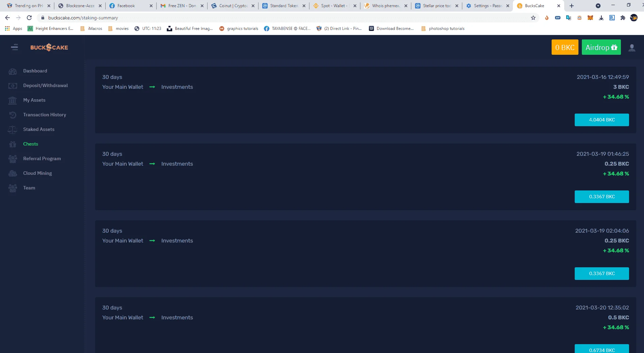
Task: Click the 0.5 BKC stake amount
Action: (619, 317)
